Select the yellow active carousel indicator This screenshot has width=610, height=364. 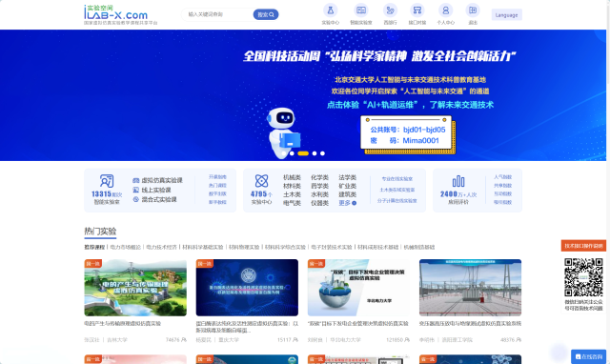[303, 153]
